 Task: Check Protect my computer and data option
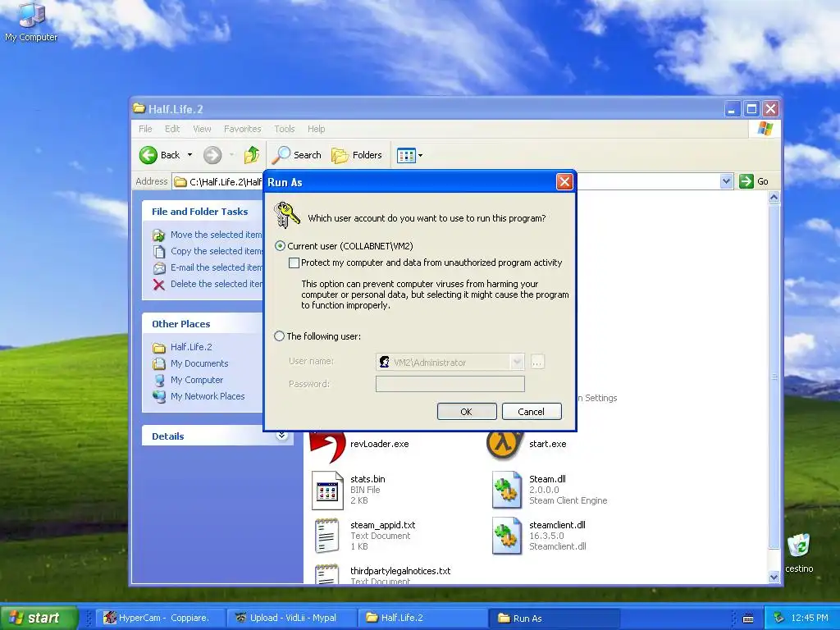point(294,262)
